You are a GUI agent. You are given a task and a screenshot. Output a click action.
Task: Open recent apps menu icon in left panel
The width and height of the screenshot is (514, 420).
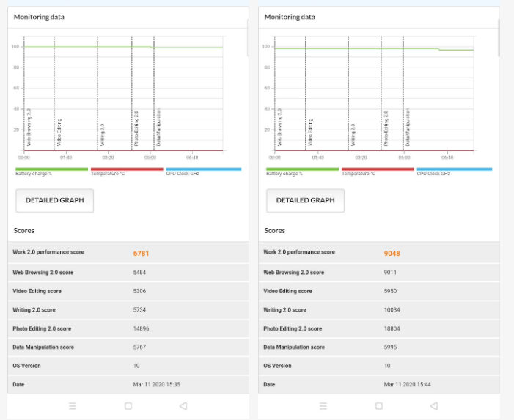pos(72,405)
